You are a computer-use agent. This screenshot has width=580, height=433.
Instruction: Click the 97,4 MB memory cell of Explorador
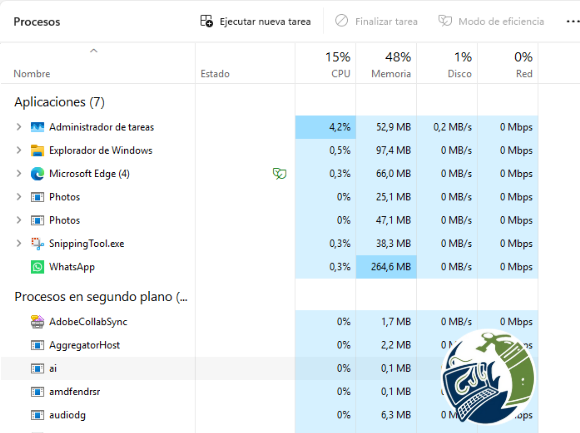tap(386, 150)
